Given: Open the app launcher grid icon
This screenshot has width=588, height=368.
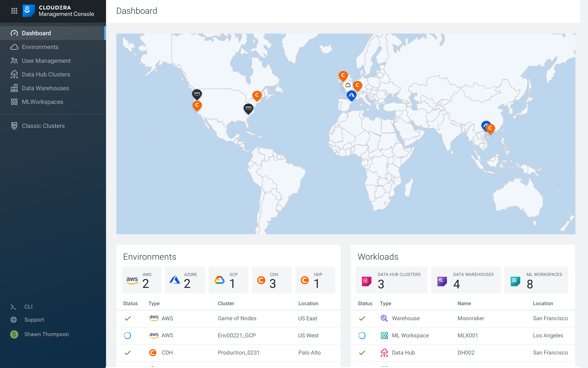Looking at the screenshot, I should point(14,11).
